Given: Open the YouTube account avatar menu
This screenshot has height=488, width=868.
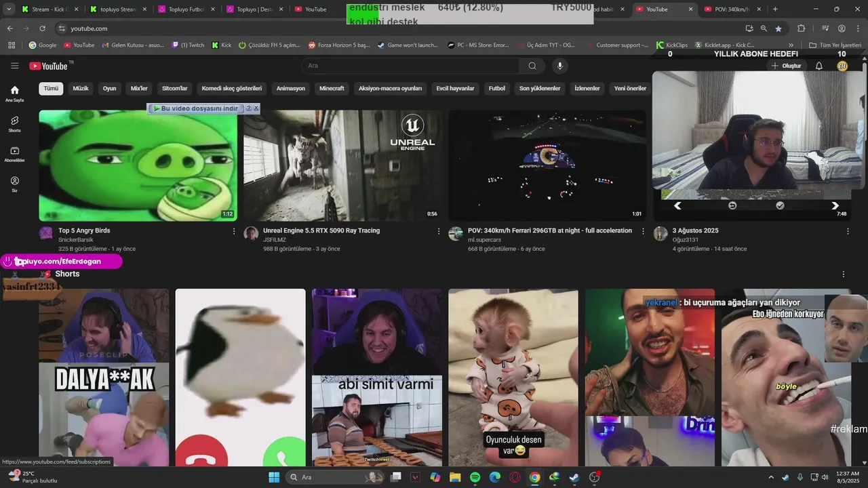Looking at the screenshot, I should (x=842, y=66).
